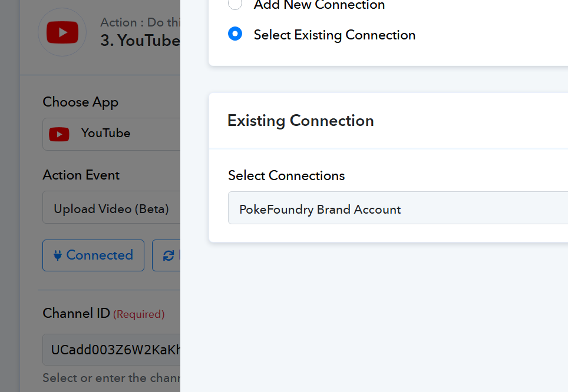Click the Action Event label
Screen dimensions: 568x392
[81, 175]
